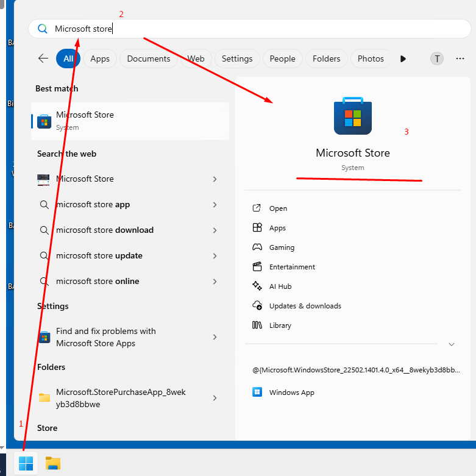Viewport: 476px width, 476px height.
Task: Click the large Microsoft Store app icon
Action: (352, 116)
